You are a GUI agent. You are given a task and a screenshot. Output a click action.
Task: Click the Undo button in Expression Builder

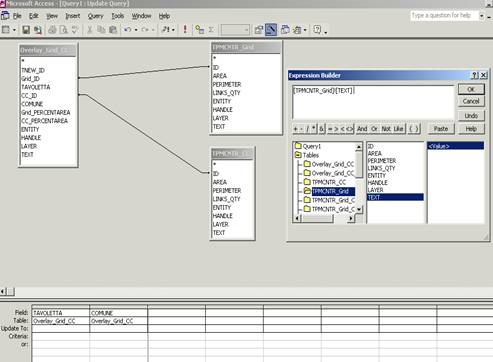click(471, 116)
